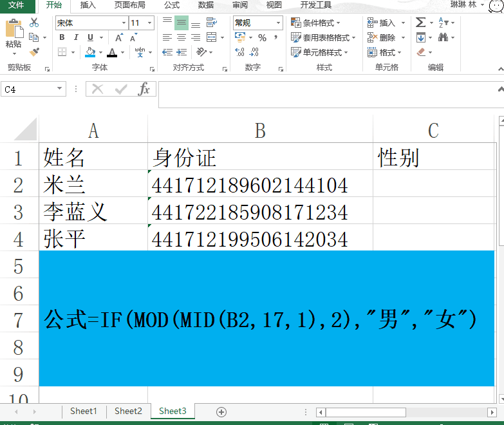Screen dimensions: 504x425
Task: Open the 插入 cells dropdown
Action: (403, 23)
